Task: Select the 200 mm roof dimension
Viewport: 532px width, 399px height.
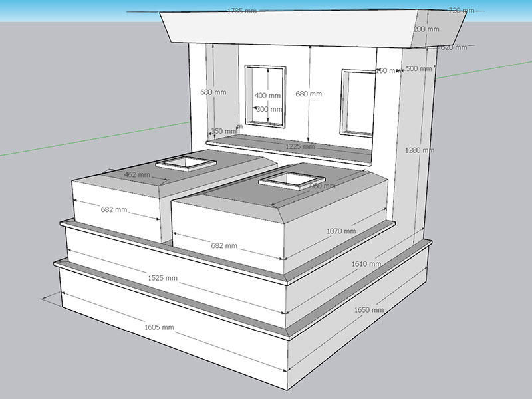Action: (426, 29)
